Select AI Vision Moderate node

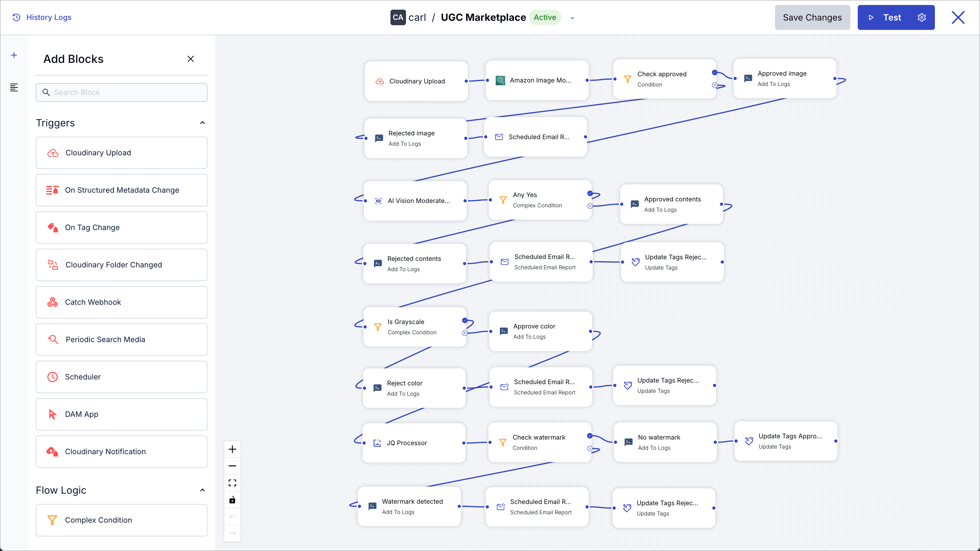click(x=415, y=201)
